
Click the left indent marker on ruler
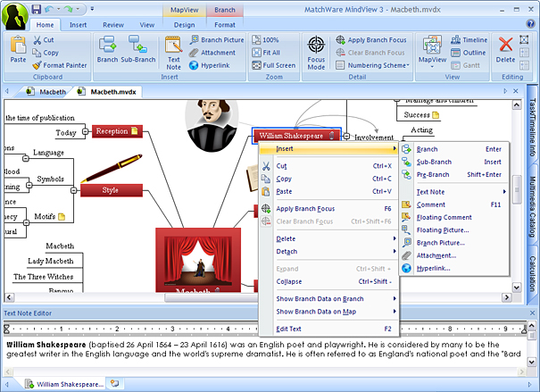[x=6, y=329]
